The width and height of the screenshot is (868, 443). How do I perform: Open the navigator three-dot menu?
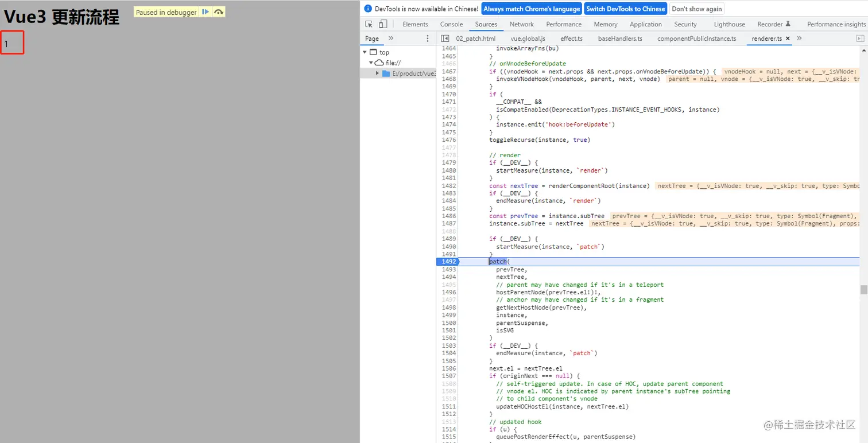point(427,38)
